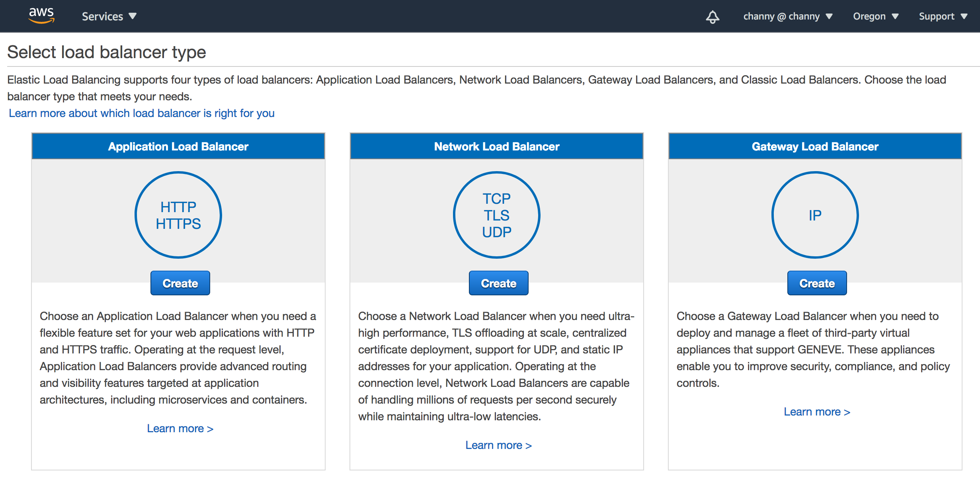Image resolution: width=980 pixels, height=480 pixels.
Task: Create an Application Load Balancer
Action: point(180,283)
